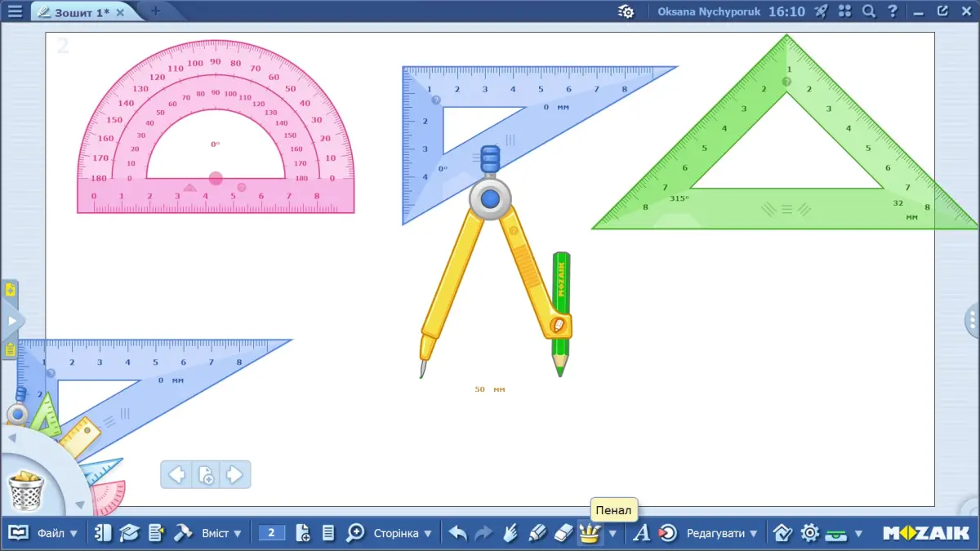Select the text tool letter A
This screenshot has width=980, height=551.
(642, 533)
